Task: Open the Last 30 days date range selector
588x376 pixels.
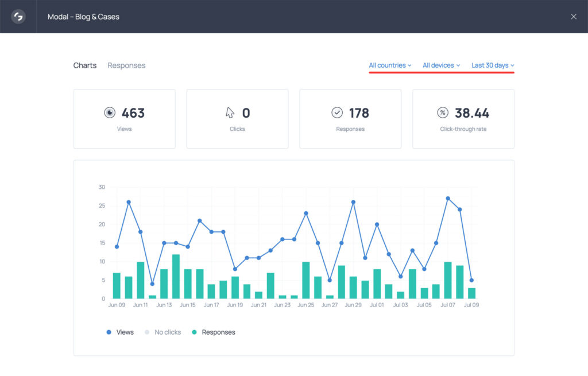Action: tap(491, 65)
